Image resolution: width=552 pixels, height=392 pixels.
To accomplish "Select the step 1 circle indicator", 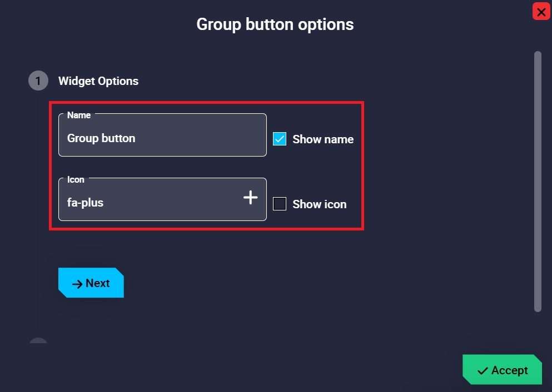I will click(38, 81).
